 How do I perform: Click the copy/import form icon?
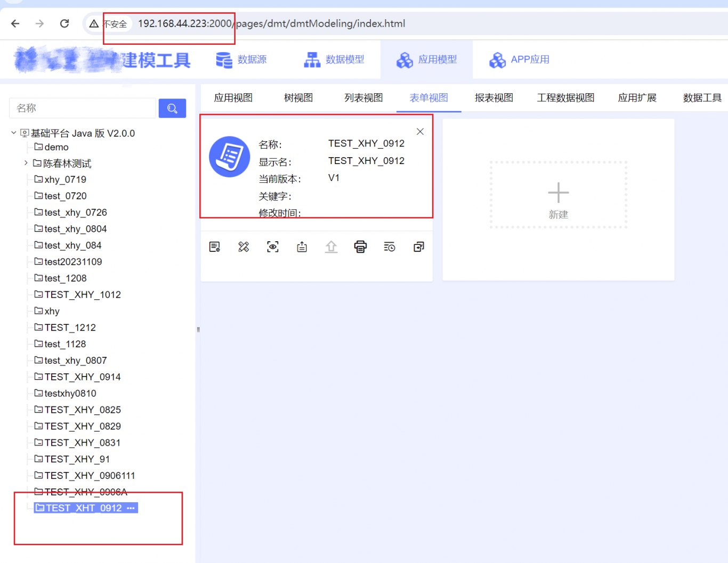point(419,247)
